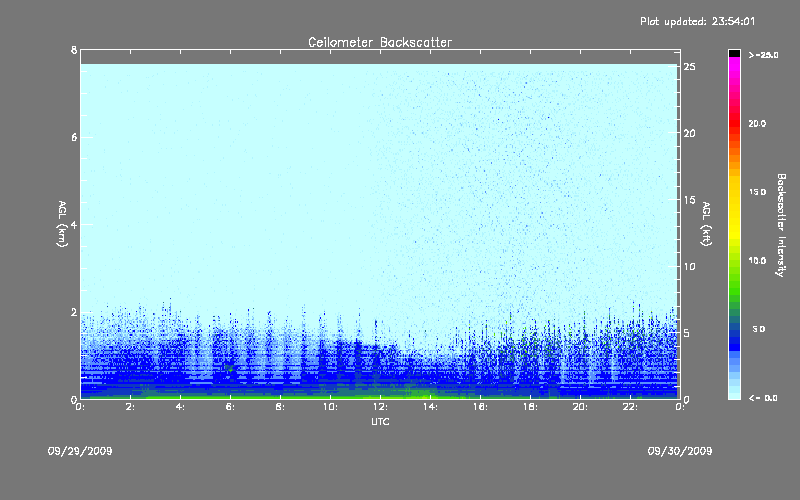Screen dimensions: 800x500
Task: Click the "10" tick on the kft axis
Action: coord(689,266)
